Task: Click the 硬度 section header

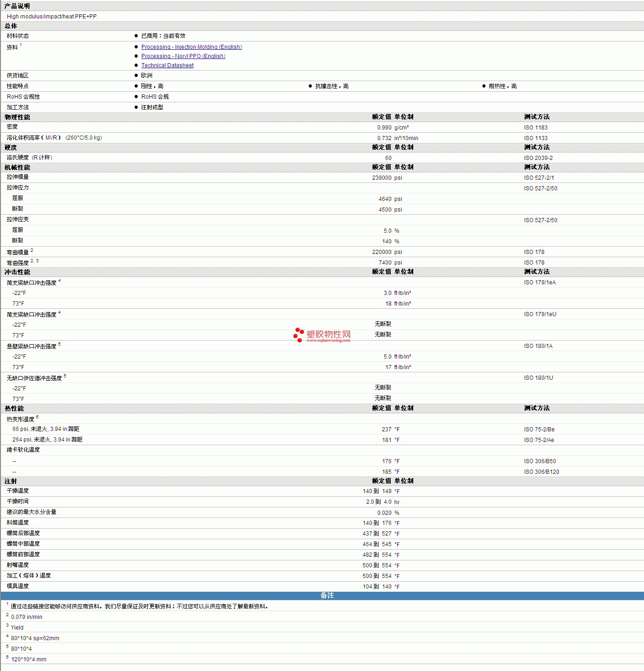Action: (x=11, y=147)
